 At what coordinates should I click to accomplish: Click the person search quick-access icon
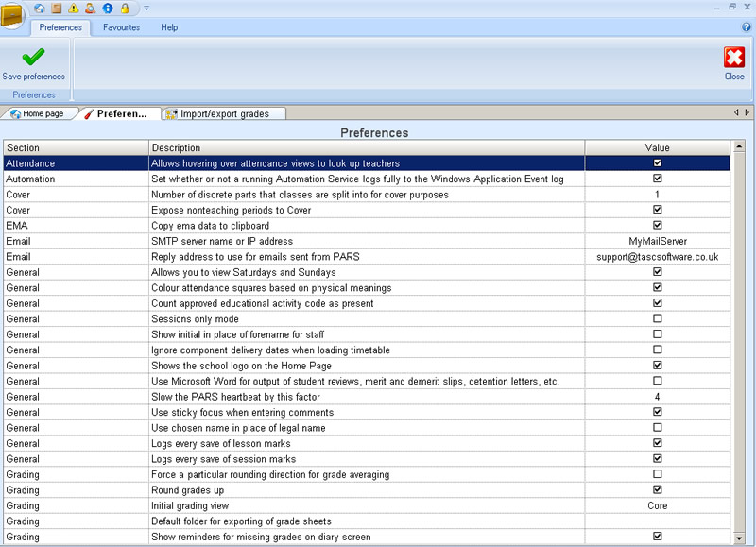90,9
